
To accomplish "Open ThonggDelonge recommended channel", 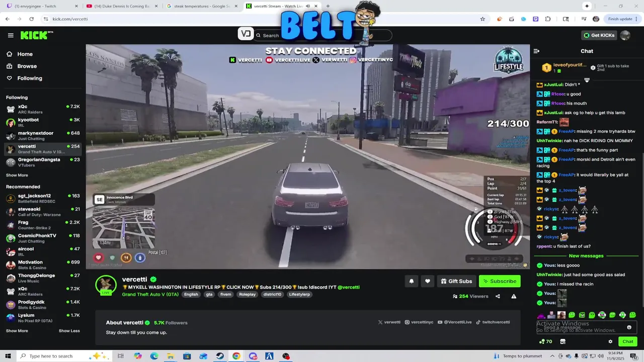I will (x=43, y=278).
